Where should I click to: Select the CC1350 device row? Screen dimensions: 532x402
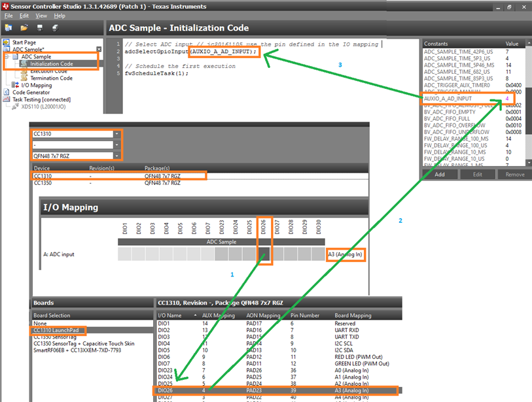tap(200, 183)
